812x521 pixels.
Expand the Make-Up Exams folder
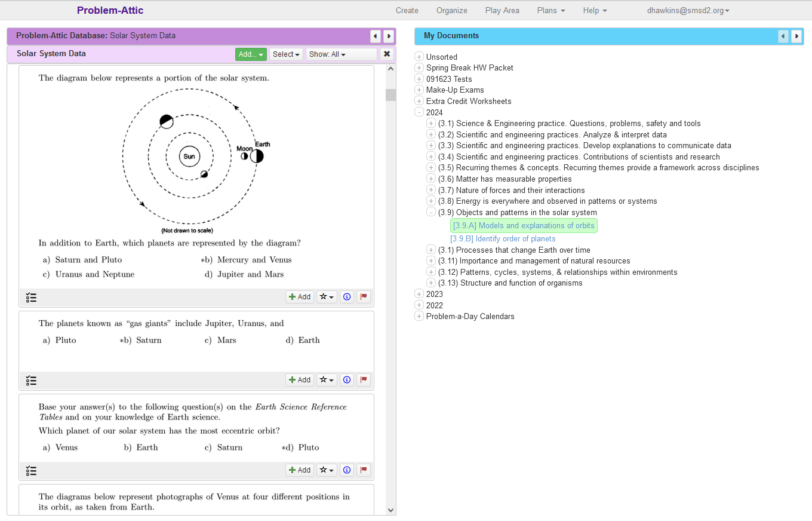(x=419, y=90)
